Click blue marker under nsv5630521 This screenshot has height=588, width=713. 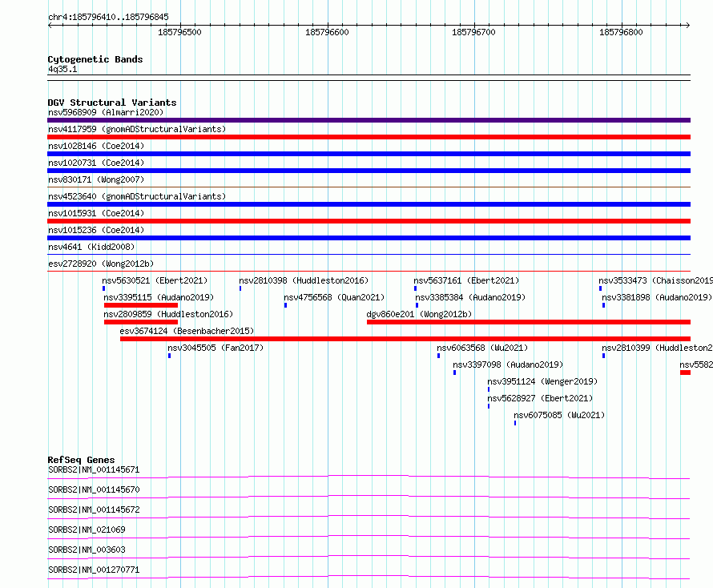click(x=103, y=288)
